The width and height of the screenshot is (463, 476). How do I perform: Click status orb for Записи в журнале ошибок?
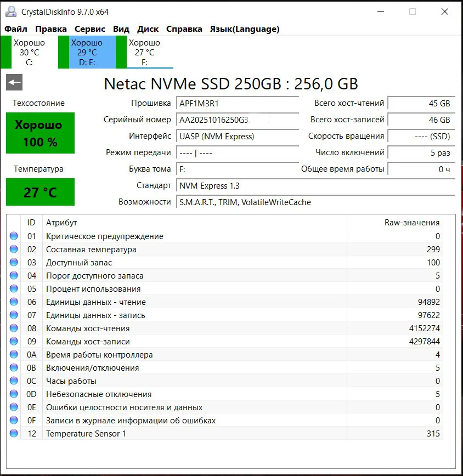14,420
